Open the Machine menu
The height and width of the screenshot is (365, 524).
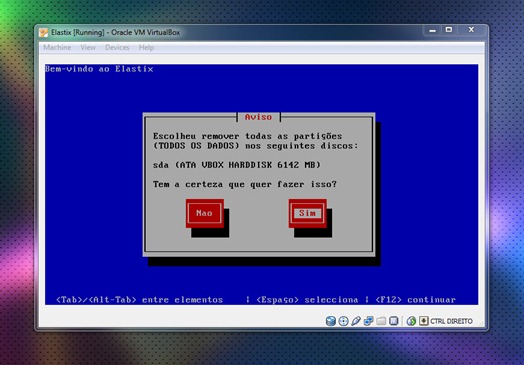57,47
